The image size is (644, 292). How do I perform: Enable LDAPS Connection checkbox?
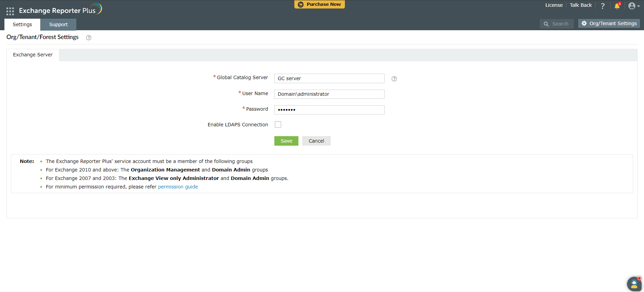point(278,125)
